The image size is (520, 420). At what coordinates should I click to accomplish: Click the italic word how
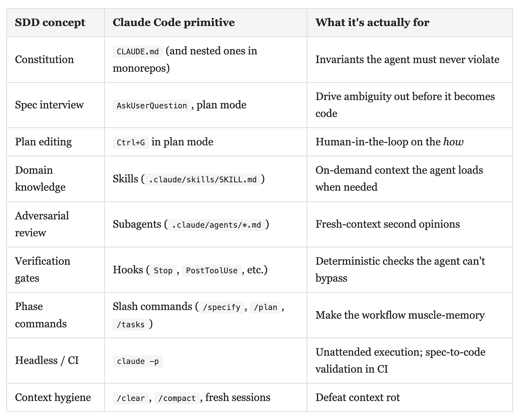(454, 142)
